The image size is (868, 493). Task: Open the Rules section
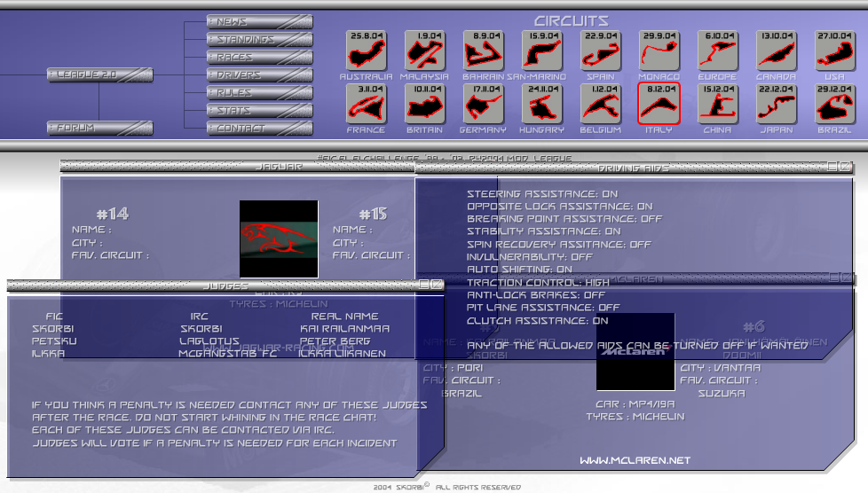pyautogui.click(x=260, y=92)
